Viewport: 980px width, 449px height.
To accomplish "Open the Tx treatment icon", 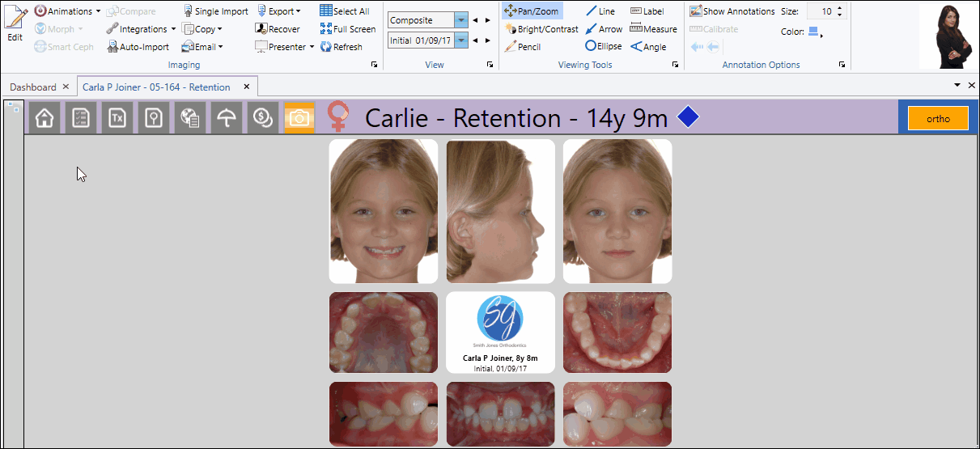I will tap(117, 118).
